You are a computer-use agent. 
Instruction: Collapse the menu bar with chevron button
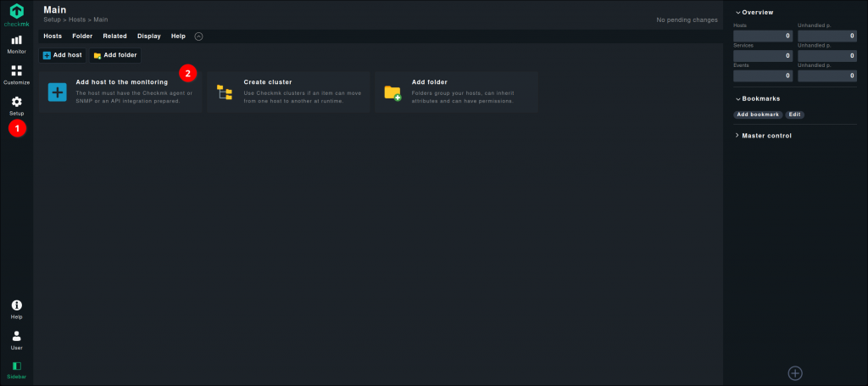[x=198, y=36]
